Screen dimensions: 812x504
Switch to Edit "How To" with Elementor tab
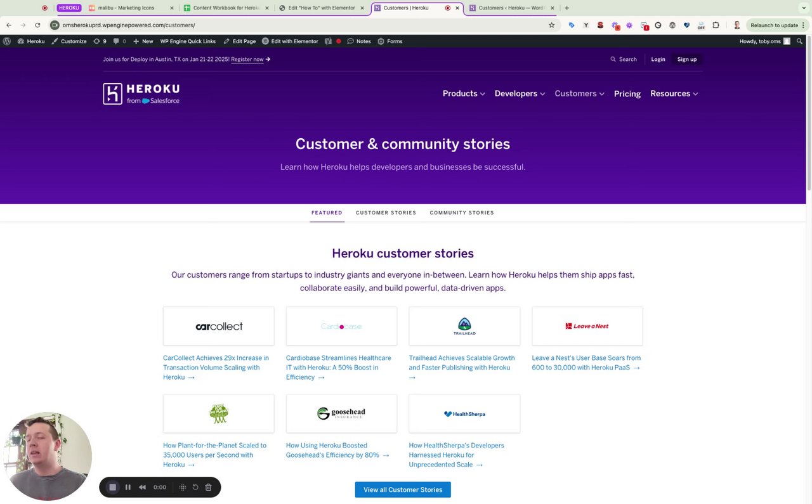point(322,8)
